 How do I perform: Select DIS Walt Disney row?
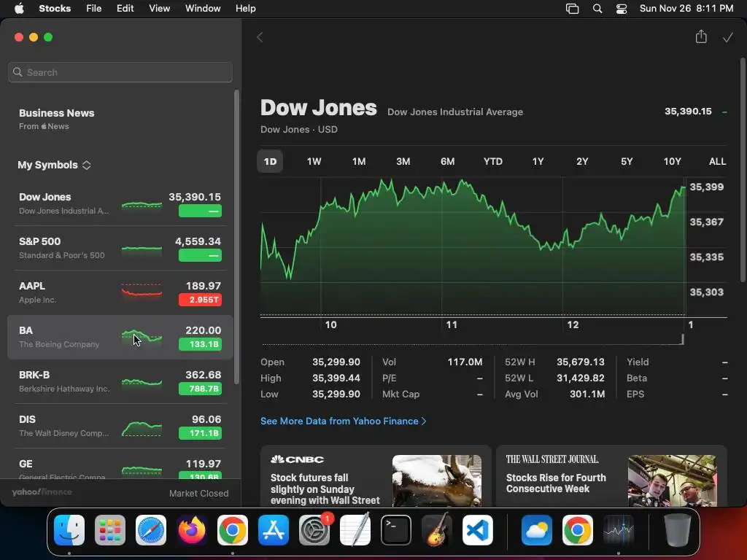point(120,426)
